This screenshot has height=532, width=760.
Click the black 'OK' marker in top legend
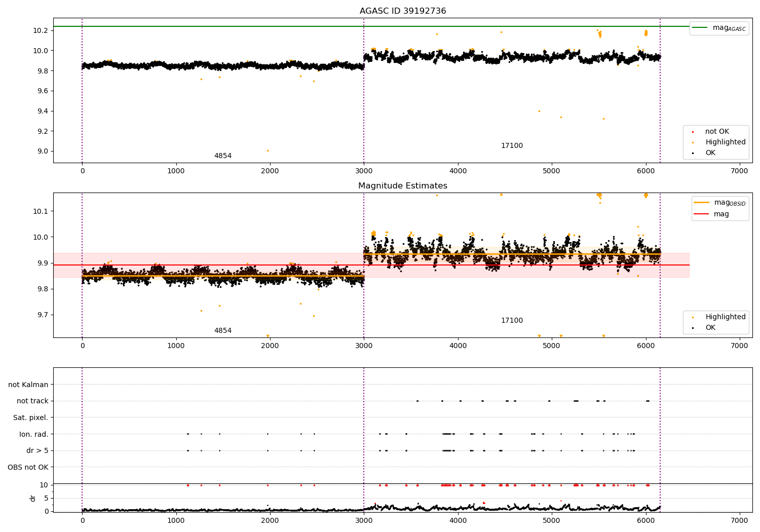coord(693,153)
